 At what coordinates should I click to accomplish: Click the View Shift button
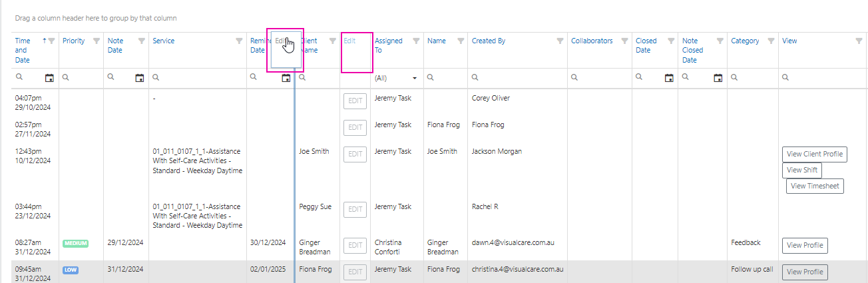click(802, 170)
